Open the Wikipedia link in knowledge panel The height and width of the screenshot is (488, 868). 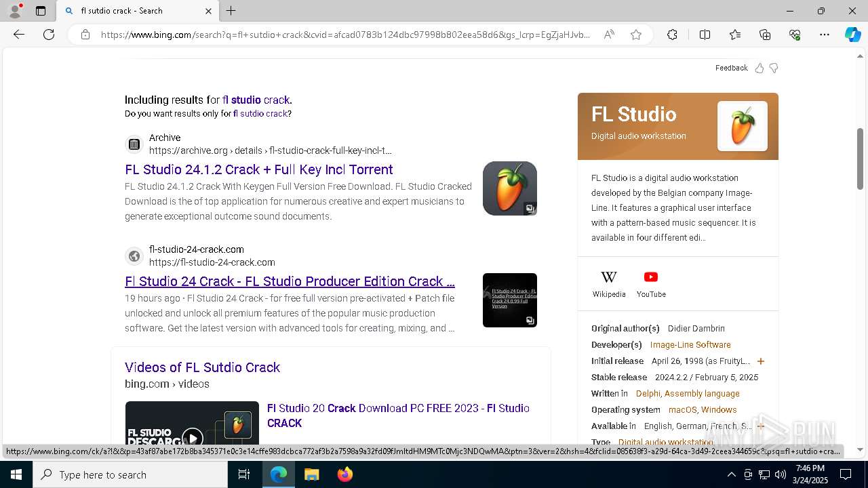(609, 284)
